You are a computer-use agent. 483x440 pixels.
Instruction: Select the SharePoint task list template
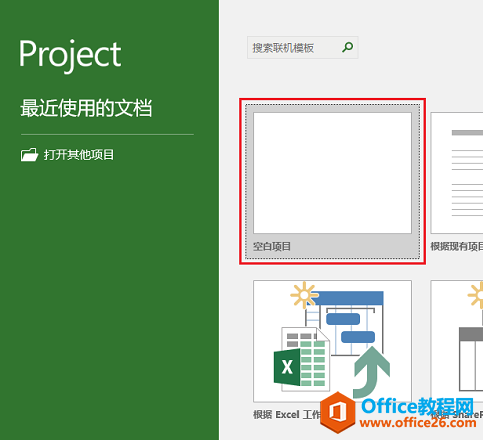point(457,341)
